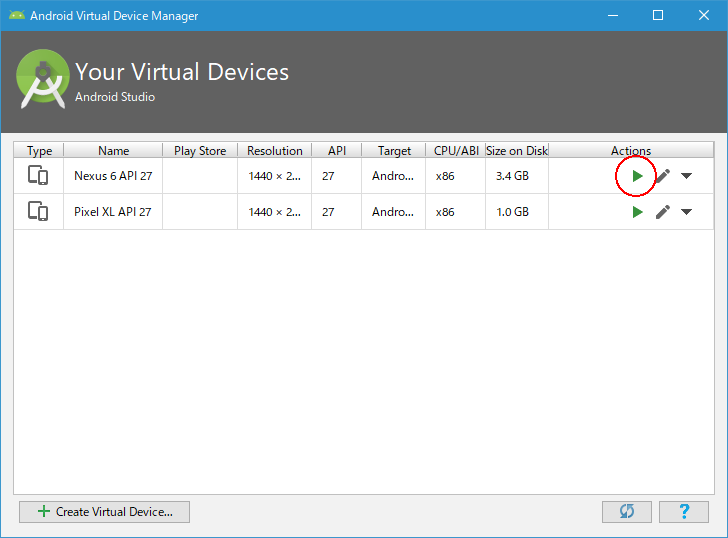Image resolution: width=728 pixels, height=538 pixels.
Task: Edit the Pixel XL API 27 device
Action: click(663, 212)
